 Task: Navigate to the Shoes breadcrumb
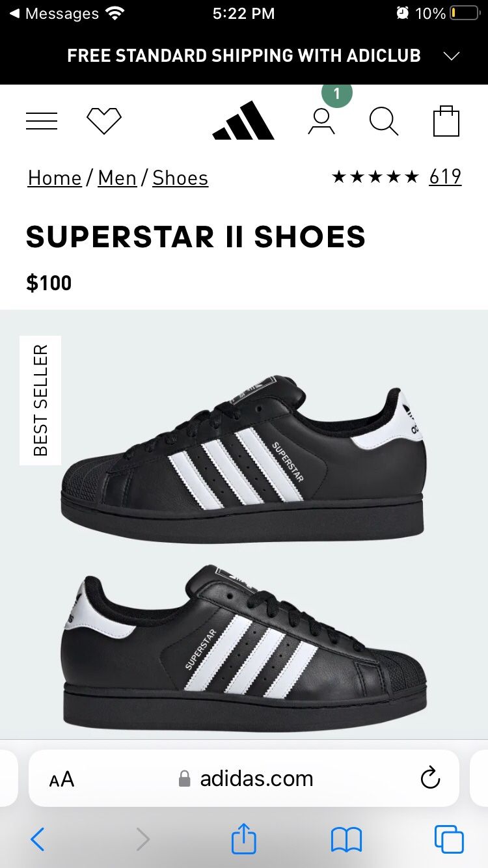(x=180, y=178)
